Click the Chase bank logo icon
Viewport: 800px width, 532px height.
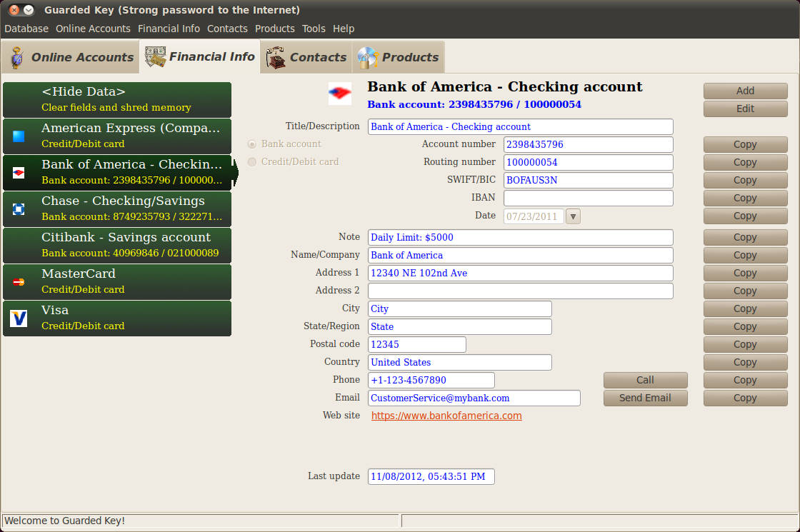point(19,209)
